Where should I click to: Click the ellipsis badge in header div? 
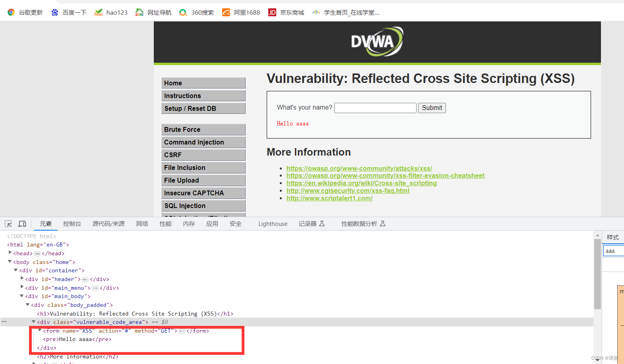85,279
